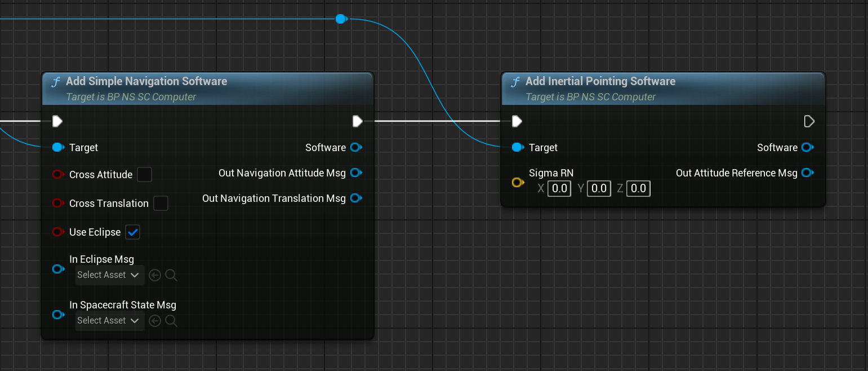Click the Sigma RN vector input pin
This screenshot has height=371, width=868.
point(517,183)
